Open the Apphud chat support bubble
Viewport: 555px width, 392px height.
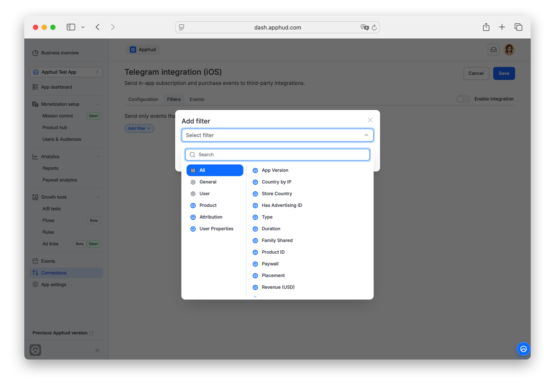point(523,349)
